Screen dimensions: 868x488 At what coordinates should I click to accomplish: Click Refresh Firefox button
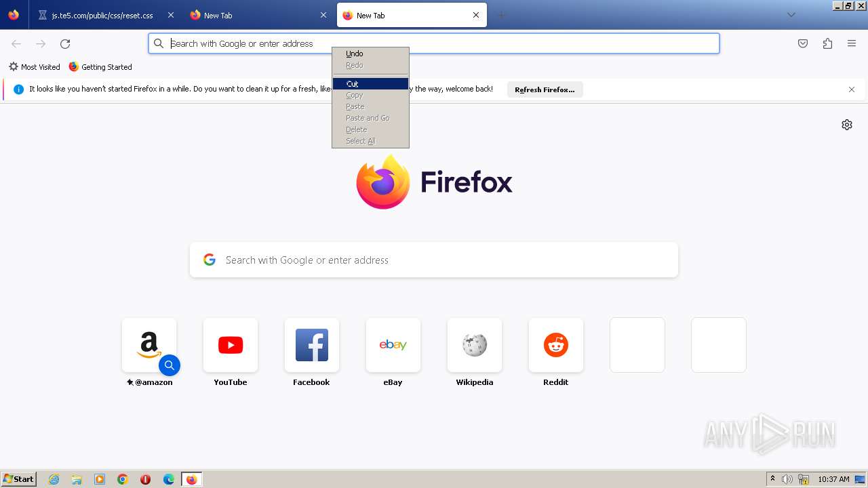click(545, 89)
